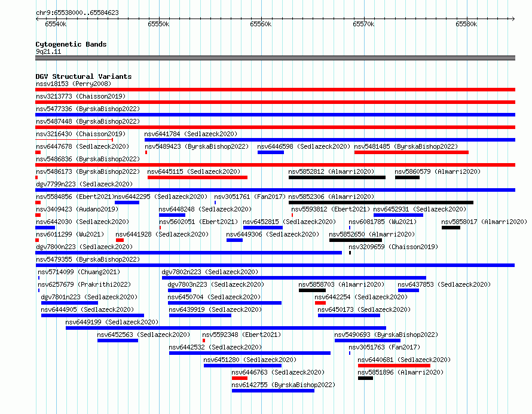Select the nsv3051763 (Fan2017) label

point(384,347)
